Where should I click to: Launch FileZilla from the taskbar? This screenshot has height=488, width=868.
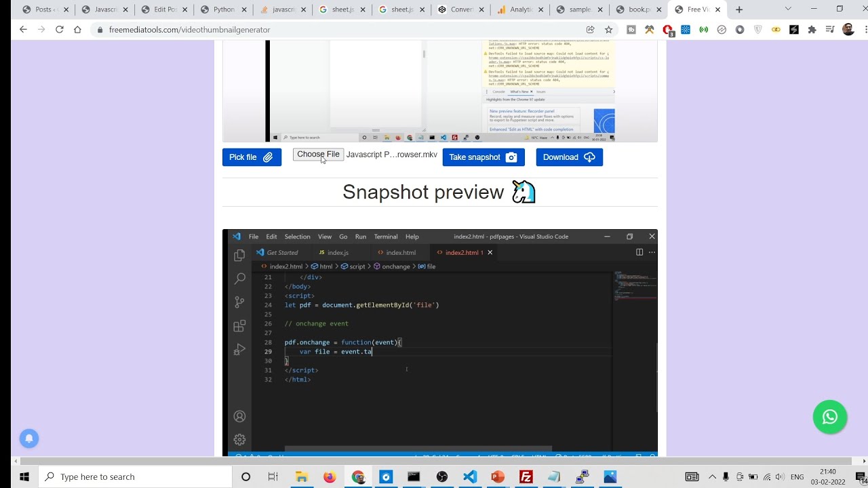(526, 476)
